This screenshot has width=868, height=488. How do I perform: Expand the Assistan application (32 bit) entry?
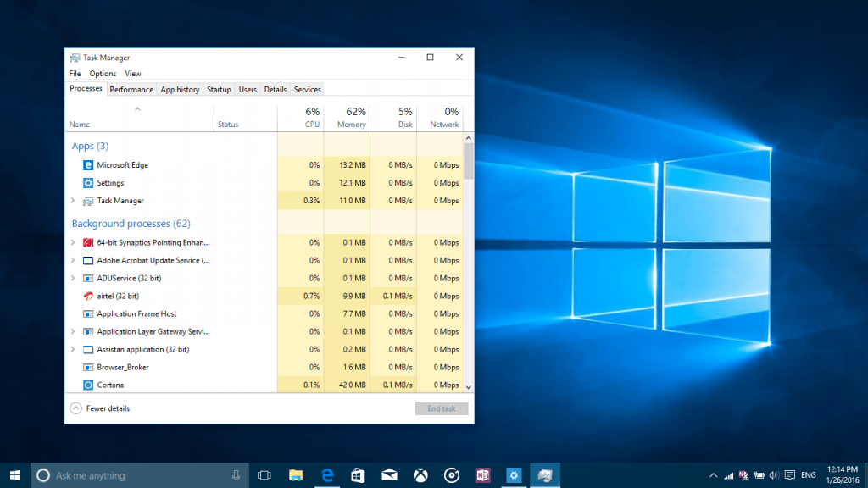[73, 349]
